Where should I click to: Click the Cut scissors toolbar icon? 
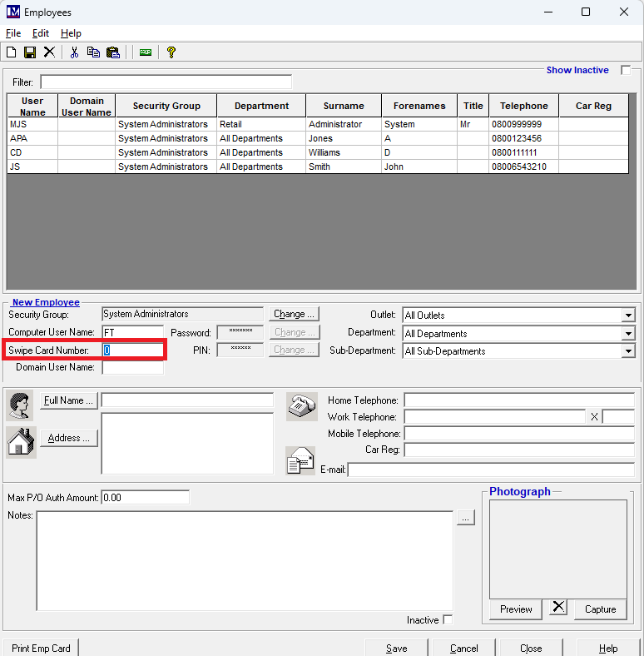point(74,52)
